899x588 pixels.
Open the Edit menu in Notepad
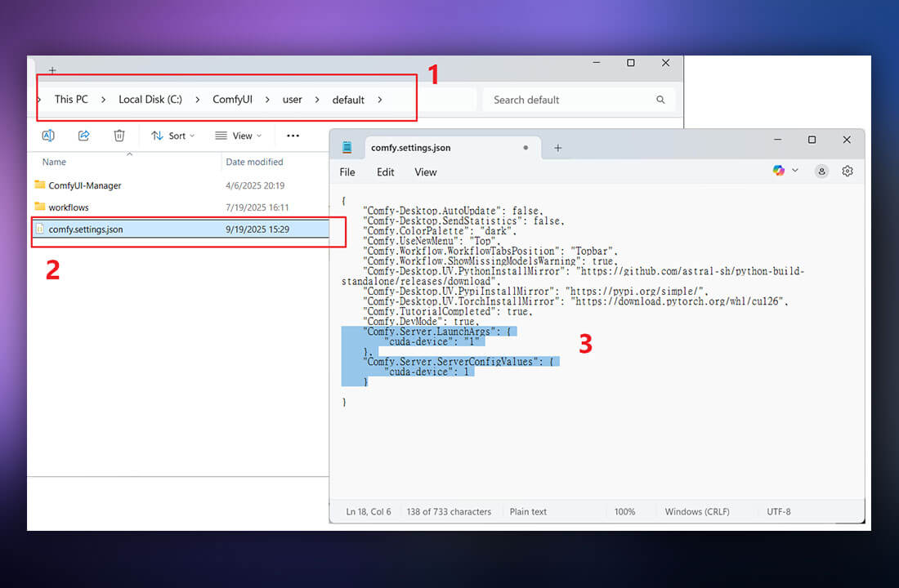click(386, 172)
